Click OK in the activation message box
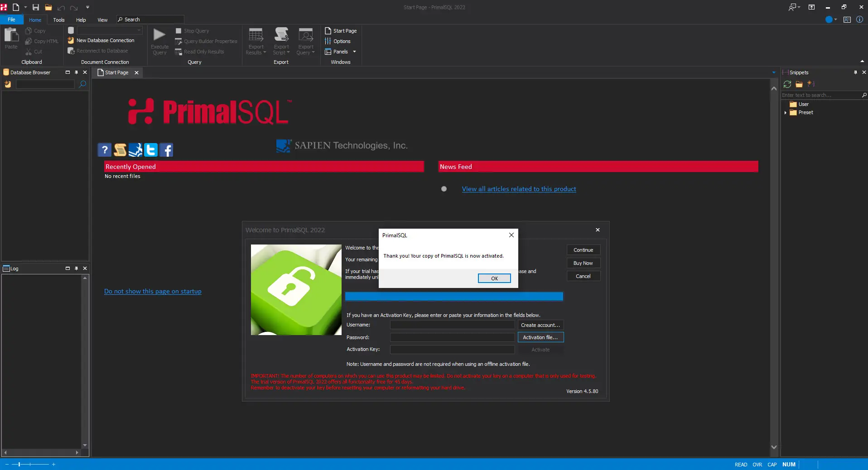The image size is (868, 470). click(494, 278)
